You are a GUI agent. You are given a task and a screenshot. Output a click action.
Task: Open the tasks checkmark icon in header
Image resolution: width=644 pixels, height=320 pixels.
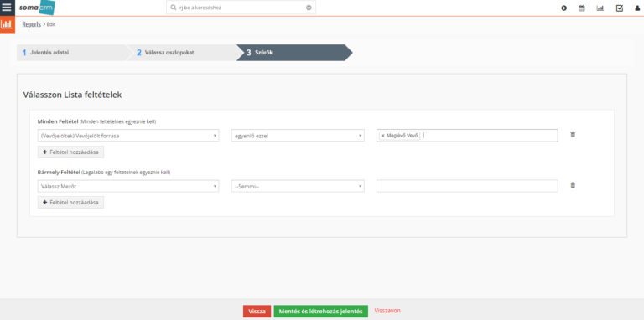point(620,8)
